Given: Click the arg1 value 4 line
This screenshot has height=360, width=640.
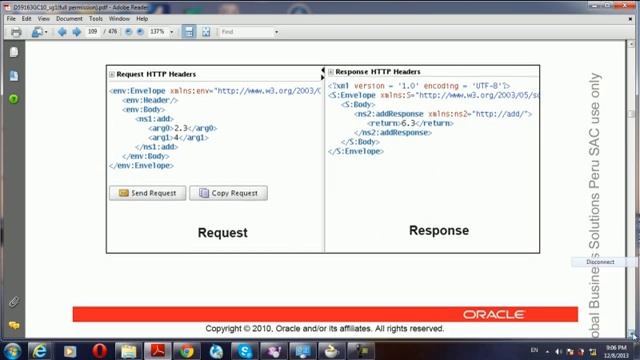Looking at the screenshot, I should [x=178, y=138].
